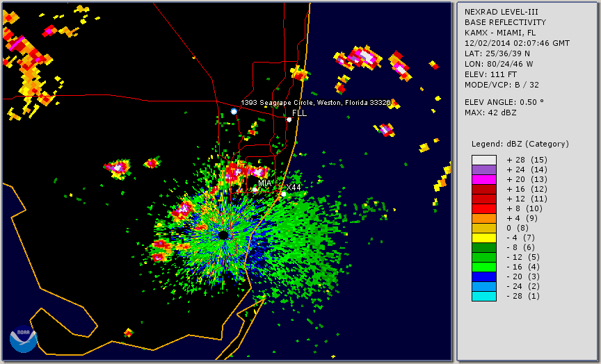The width and height of the screenshot is (601, 364).
Task: Click the LAT: 25/36/39 N text
Action: pos(497,53)
